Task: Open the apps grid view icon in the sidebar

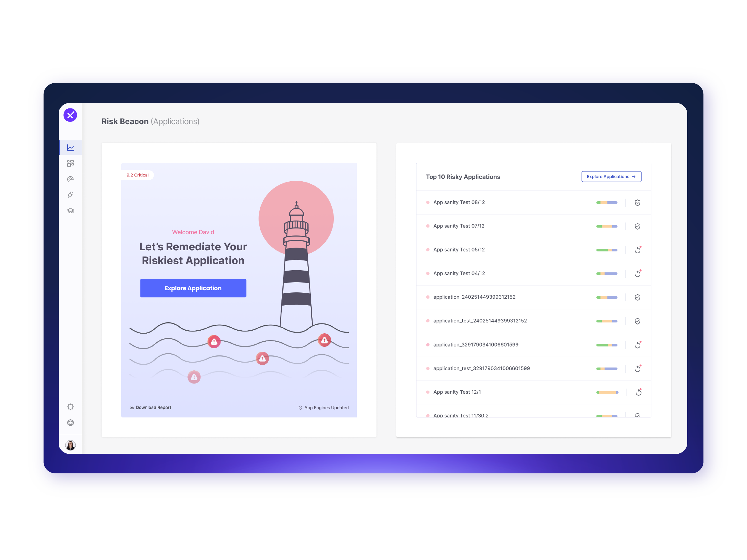Action: tap(70, 163)
